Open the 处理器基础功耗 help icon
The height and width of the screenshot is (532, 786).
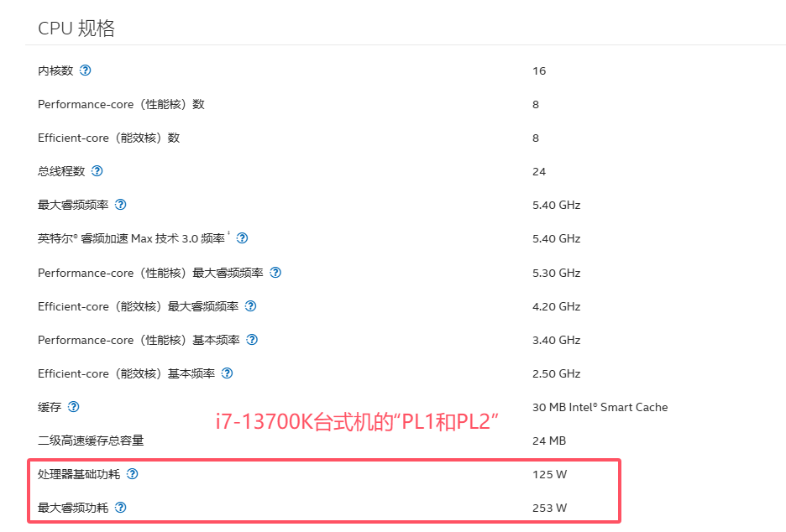(x=132, y=474)
